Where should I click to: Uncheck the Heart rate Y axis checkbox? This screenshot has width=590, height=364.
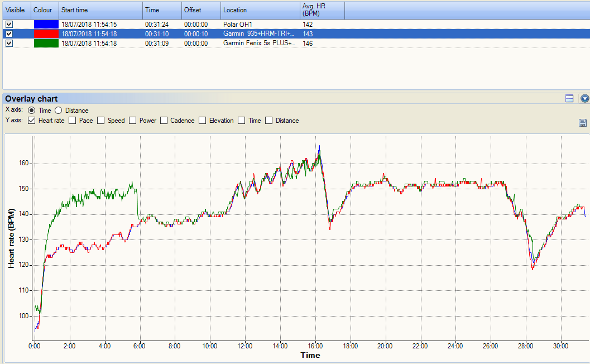pyautogui.click(x=31, y=121)
